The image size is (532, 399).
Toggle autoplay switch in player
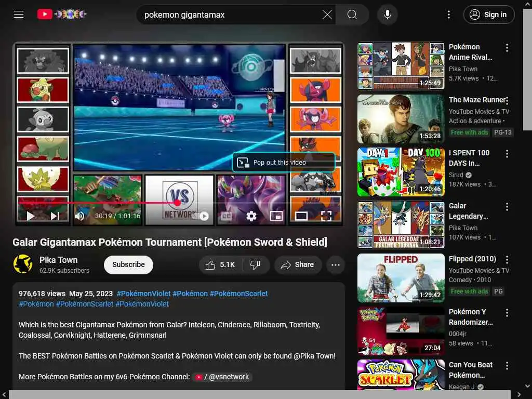tap(203, 216)
